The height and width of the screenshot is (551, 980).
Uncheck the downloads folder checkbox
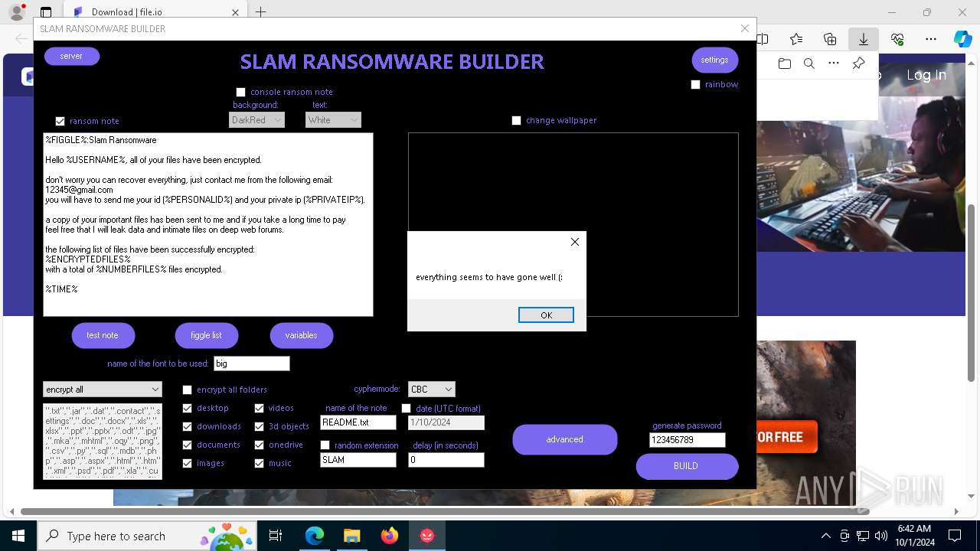tap(187, 426)
